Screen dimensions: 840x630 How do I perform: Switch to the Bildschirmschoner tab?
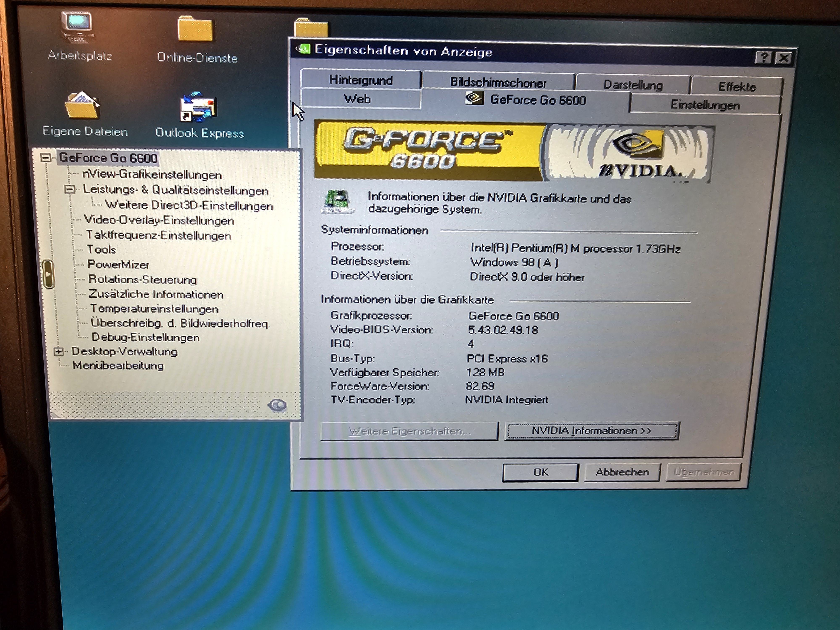(498, 82)
